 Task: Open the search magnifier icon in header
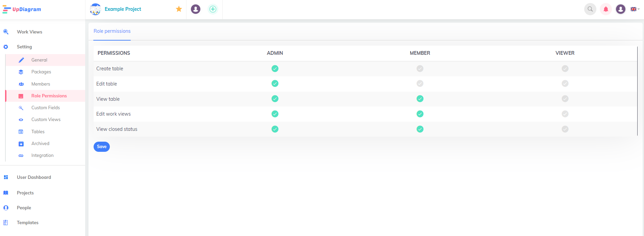pos(590,9)
